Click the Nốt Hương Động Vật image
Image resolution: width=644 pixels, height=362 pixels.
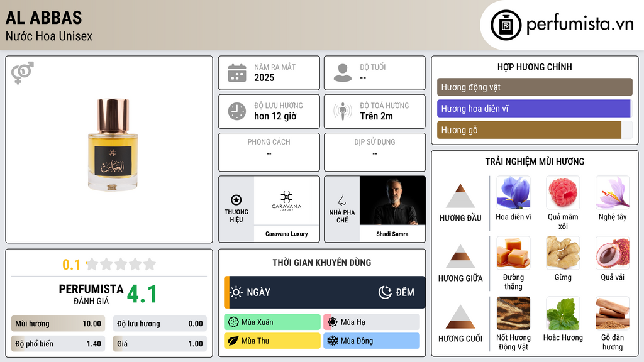(x=513, y=313)
